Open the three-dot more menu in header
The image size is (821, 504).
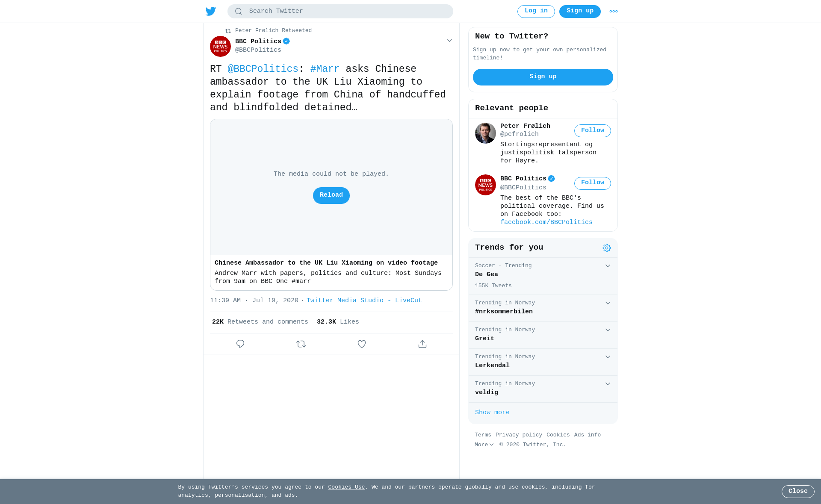[614, 12]
